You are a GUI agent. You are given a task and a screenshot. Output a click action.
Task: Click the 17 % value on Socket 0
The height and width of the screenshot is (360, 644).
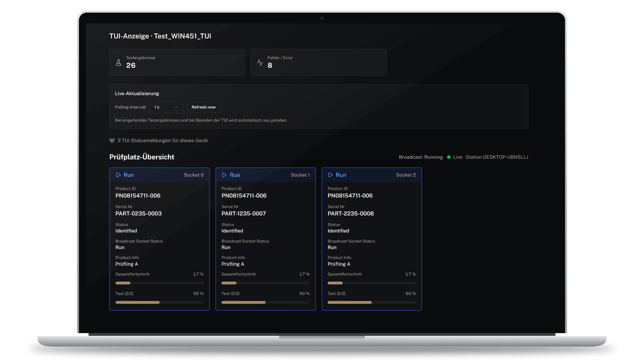click(199, 274)
